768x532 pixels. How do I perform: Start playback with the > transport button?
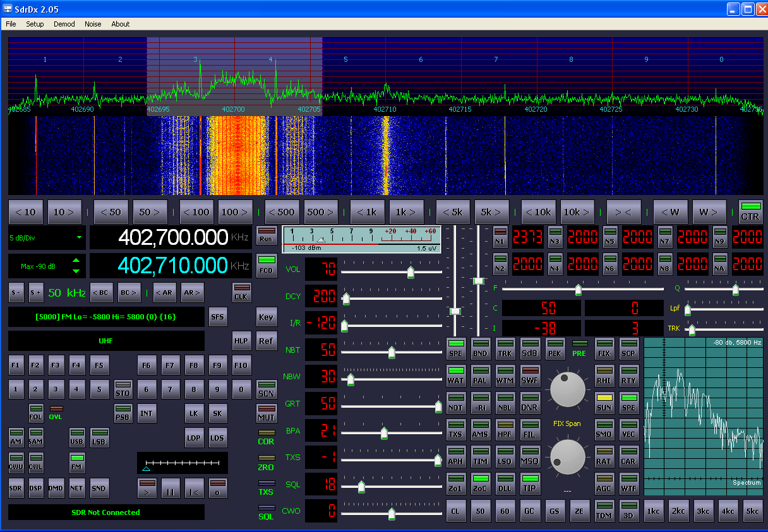point(147,488)
